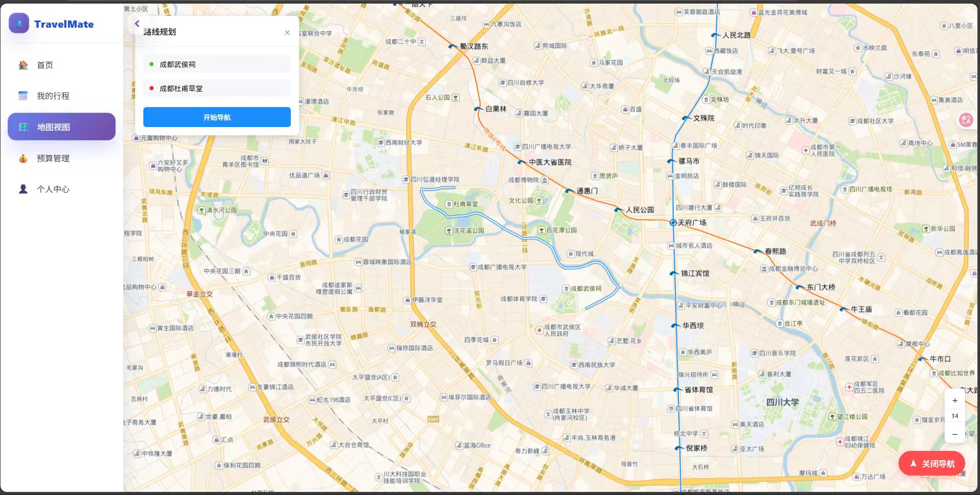Click the house icon beside 首页
980x495 pixels.
click(x=23, y=65)
